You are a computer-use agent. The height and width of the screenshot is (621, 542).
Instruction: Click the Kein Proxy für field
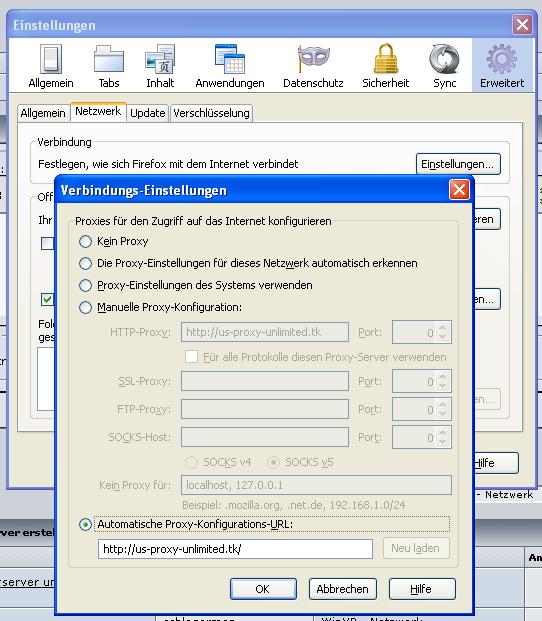[316, 485]
